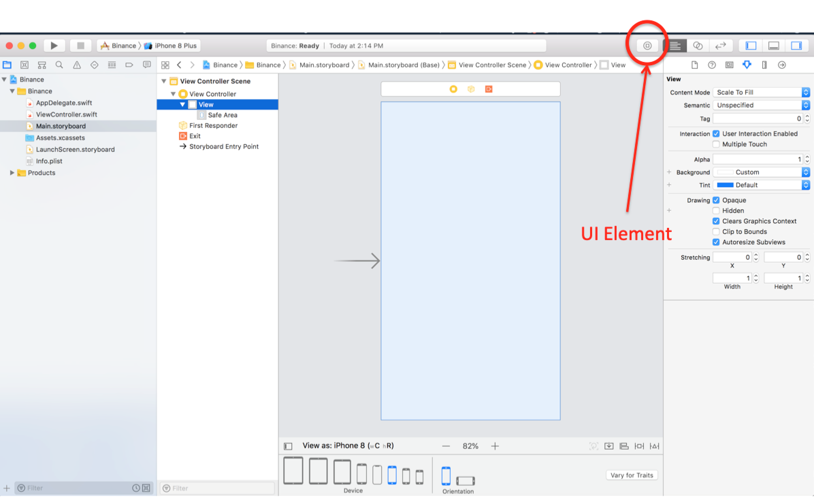Viewport: 814px width, 504px height.
Task: Switch to the Version editor
Action: 720,46
